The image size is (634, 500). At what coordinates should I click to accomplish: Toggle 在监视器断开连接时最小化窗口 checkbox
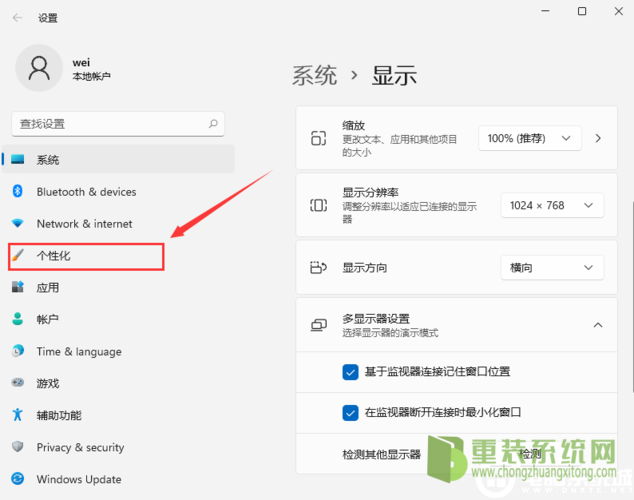tap(350, 413)
